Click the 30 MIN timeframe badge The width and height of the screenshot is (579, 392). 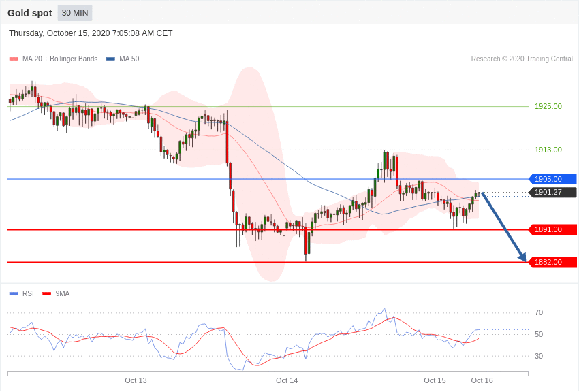75,13
